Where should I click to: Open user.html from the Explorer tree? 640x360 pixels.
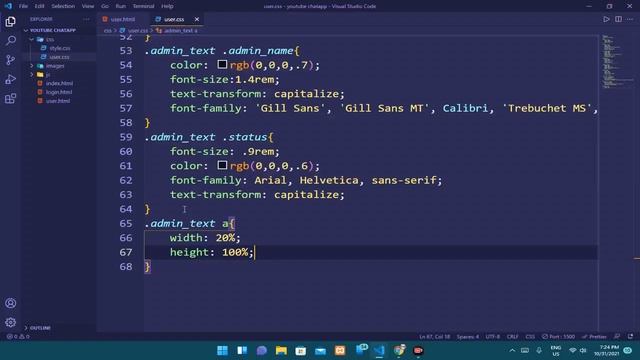[x=58, y=101]
